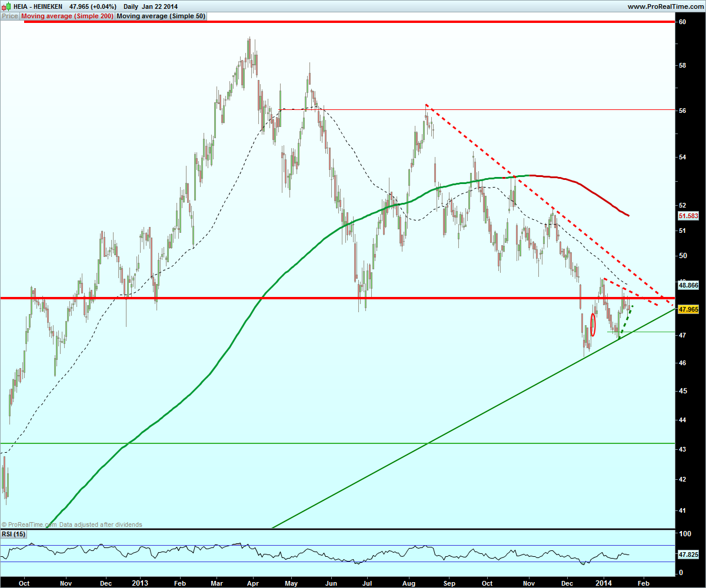Click the red ellipse marker near December low

click(593, 325)
